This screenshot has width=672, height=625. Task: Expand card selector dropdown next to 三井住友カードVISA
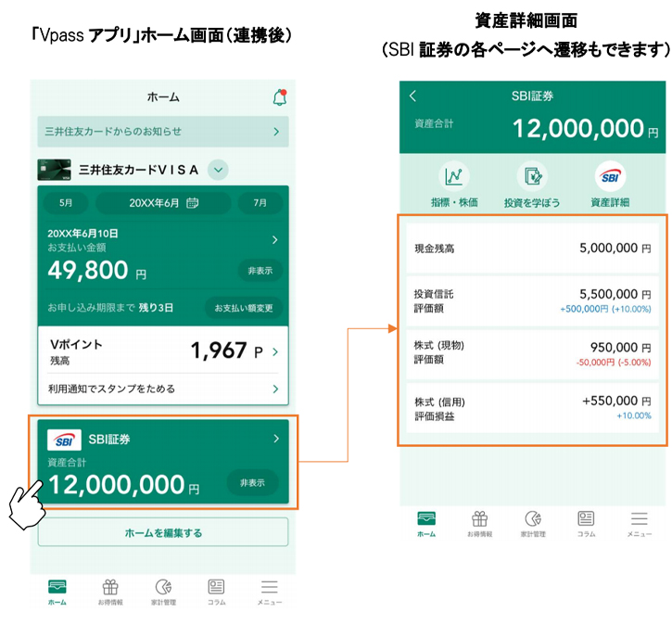[218, 170]
